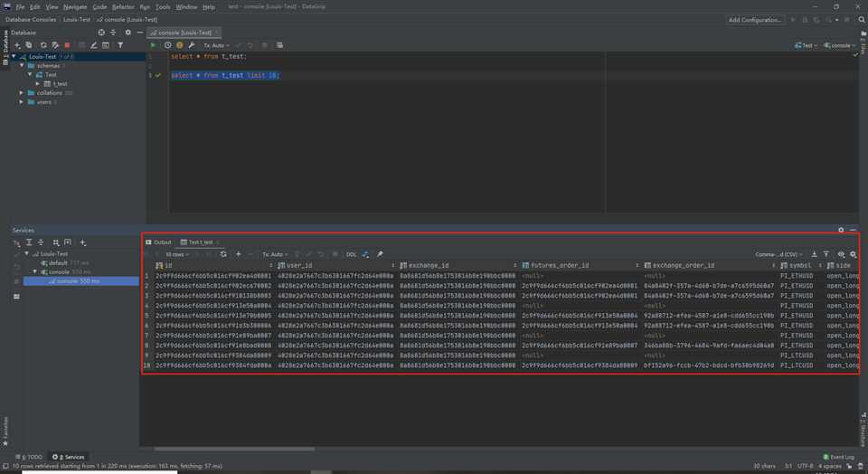Expand the collations folder

[22, 93]
